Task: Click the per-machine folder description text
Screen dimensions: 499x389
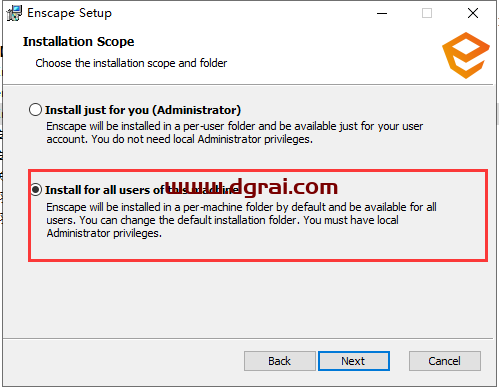Action: click(x=241, y=220)
